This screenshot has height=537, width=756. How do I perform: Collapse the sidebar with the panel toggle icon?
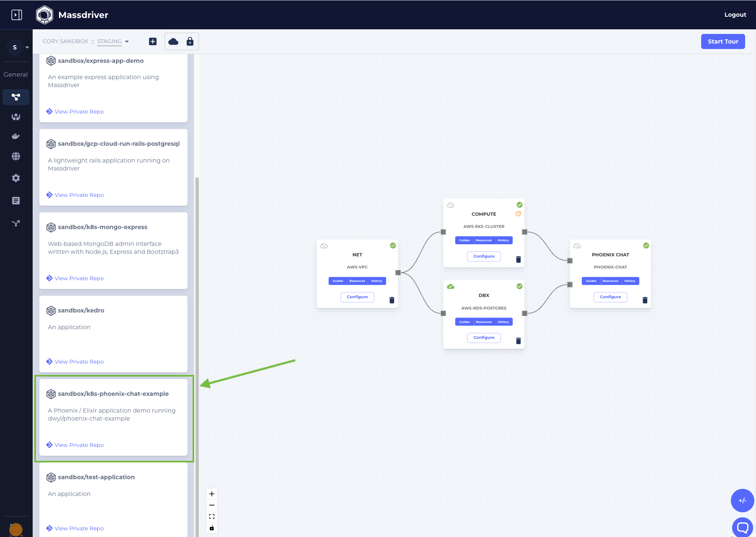(x=17, y=15)
